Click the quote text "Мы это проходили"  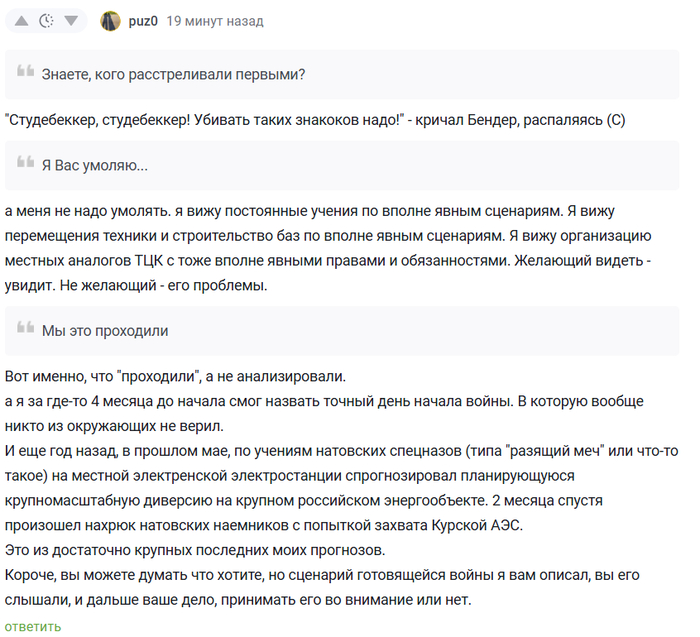[x=105, y=330]
